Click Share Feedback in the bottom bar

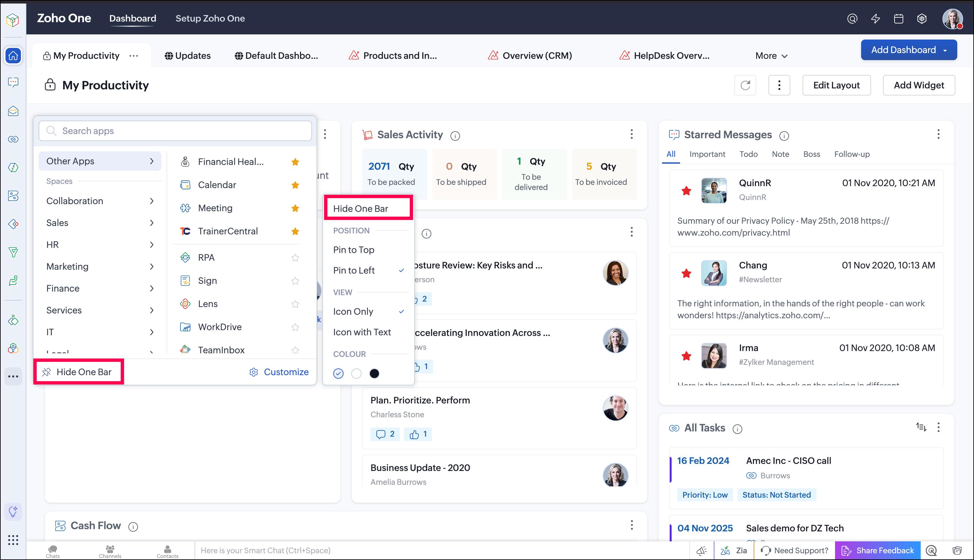pos(878,551)
